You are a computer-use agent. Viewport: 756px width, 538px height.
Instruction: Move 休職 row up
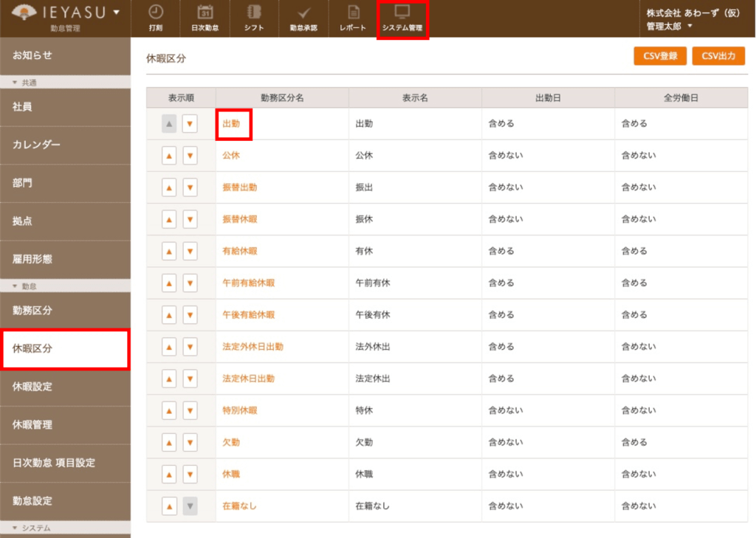[x=169, y=475]
